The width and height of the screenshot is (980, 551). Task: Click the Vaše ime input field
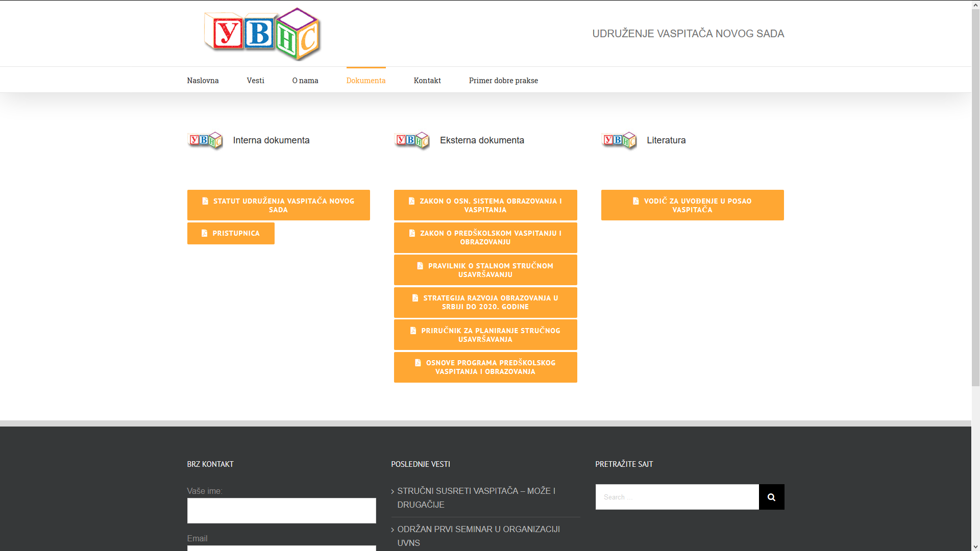tap(281, 511)
